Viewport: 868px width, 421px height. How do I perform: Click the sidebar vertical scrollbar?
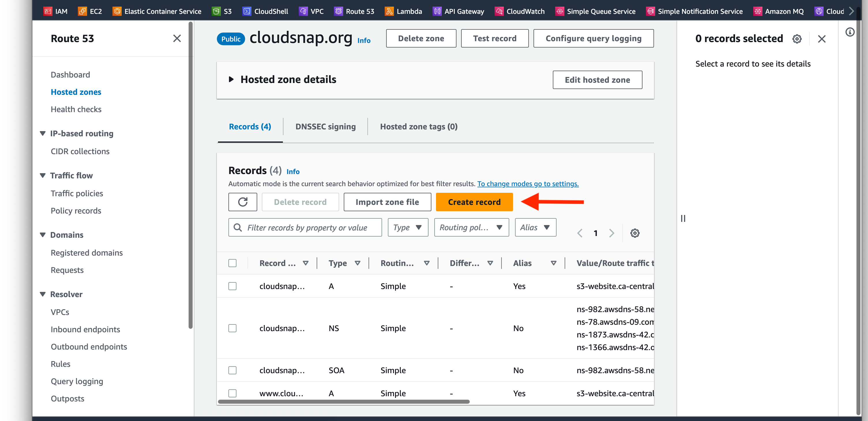click(x=190, y=175)
